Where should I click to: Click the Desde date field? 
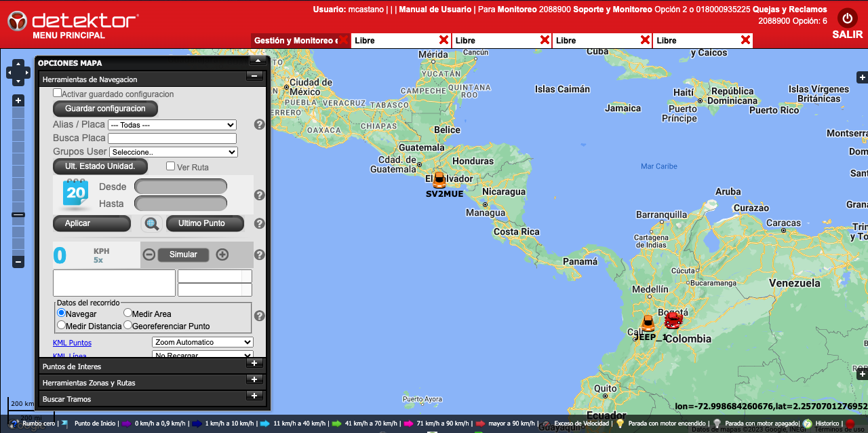(180, 186)
